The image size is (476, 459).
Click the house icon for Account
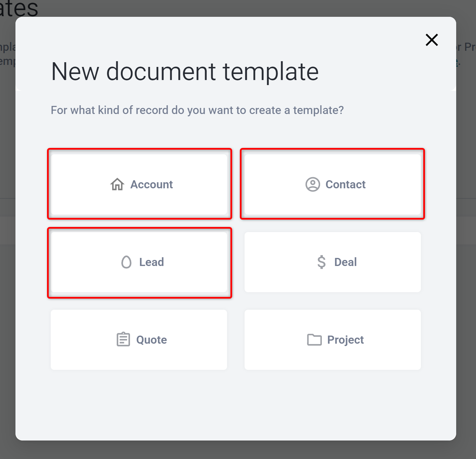point(117,184)
